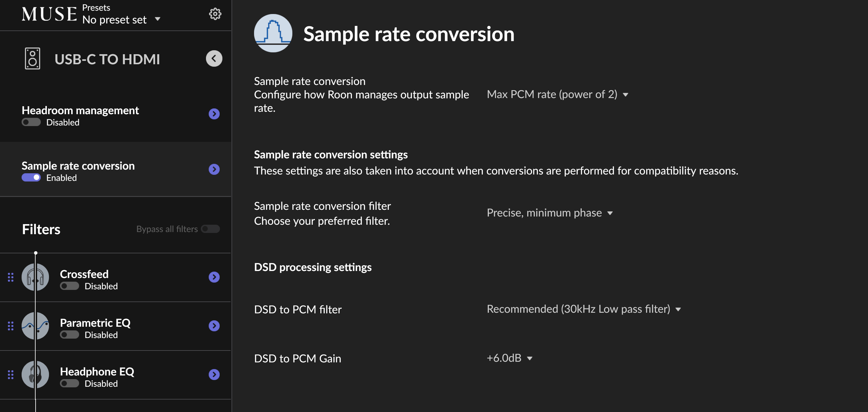Click the Crossfeed headphones icon
Image resolution: width=868 pixels, height=412 pixels.
[35, 277]
